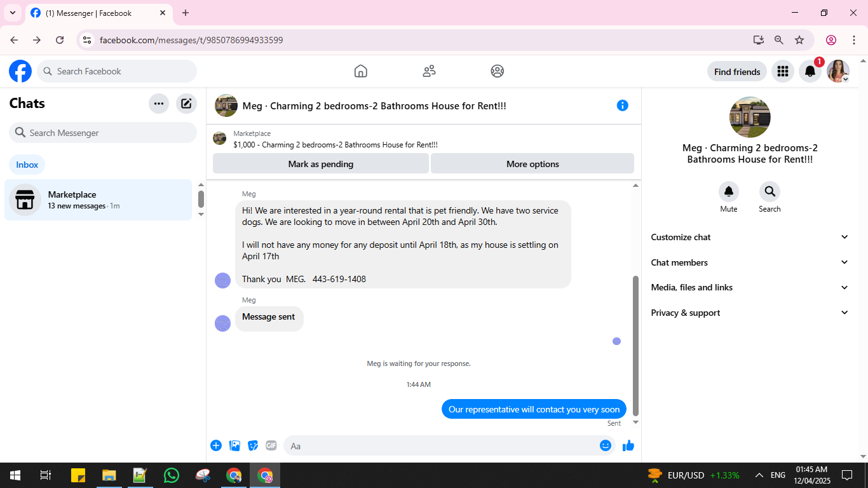Open the tab search dropdown arrow
The height and width of the screenshot is (488, 868).
pyautogui.click(x=12, y=13)
